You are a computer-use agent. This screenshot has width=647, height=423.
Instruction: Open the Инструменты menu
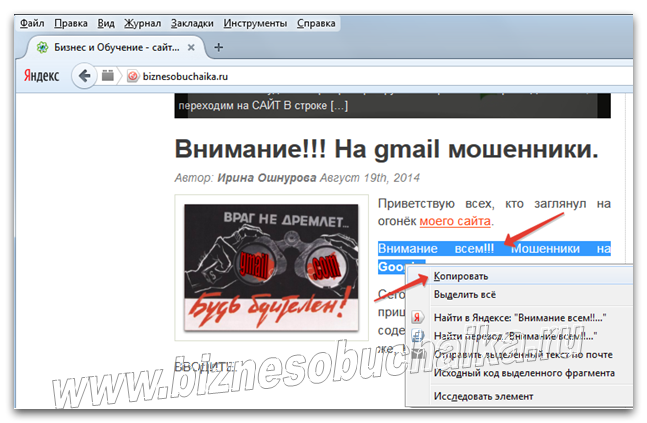pos(255,23)
